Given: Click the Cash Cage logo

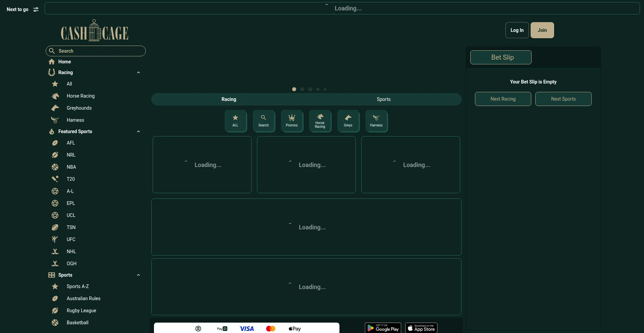Looking at the screenshot, I should (x=95, y=31).
